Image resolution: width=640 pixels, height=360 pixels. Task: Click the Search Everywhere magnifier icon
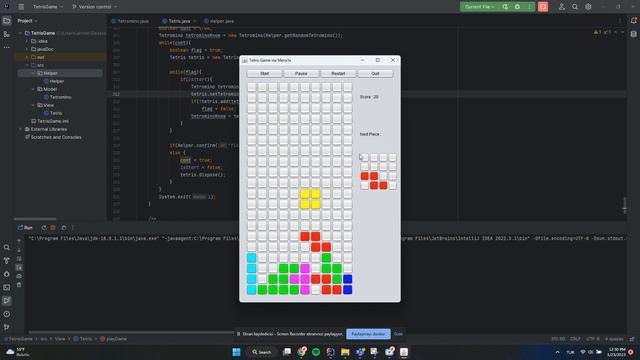pyautogui.click(x=575, y=7)
